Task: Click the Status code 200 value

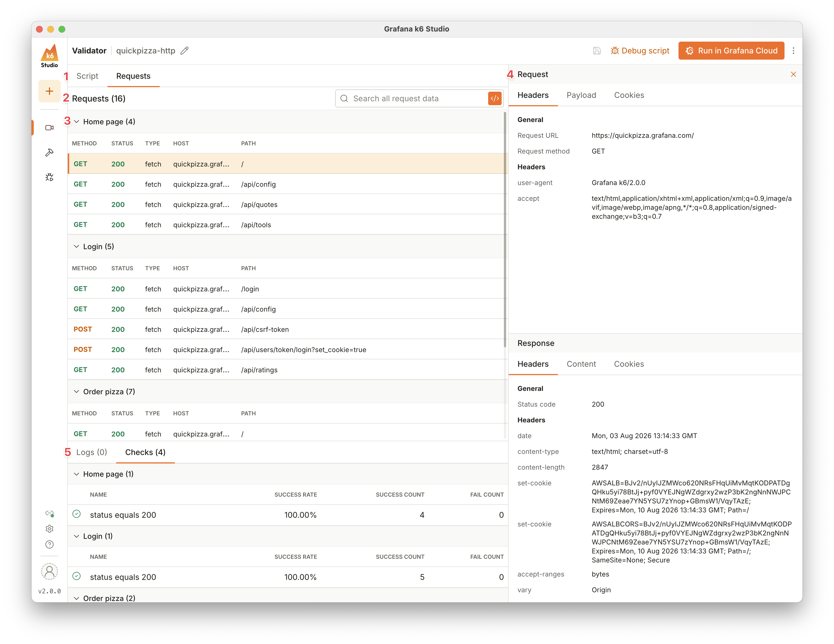Action: [598, 404]
